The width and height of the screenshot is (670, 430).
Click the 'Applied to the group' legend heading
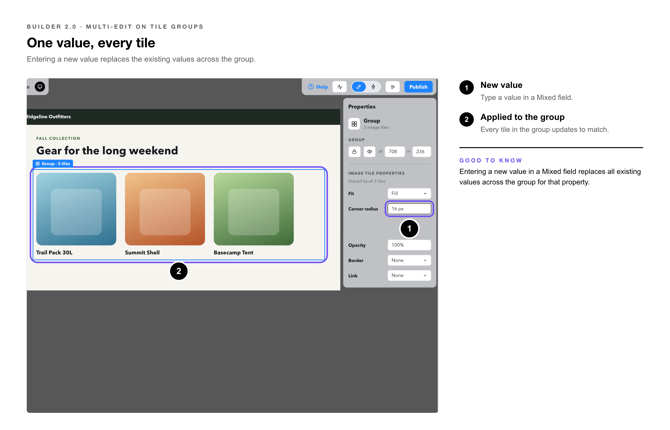[522, 117]
